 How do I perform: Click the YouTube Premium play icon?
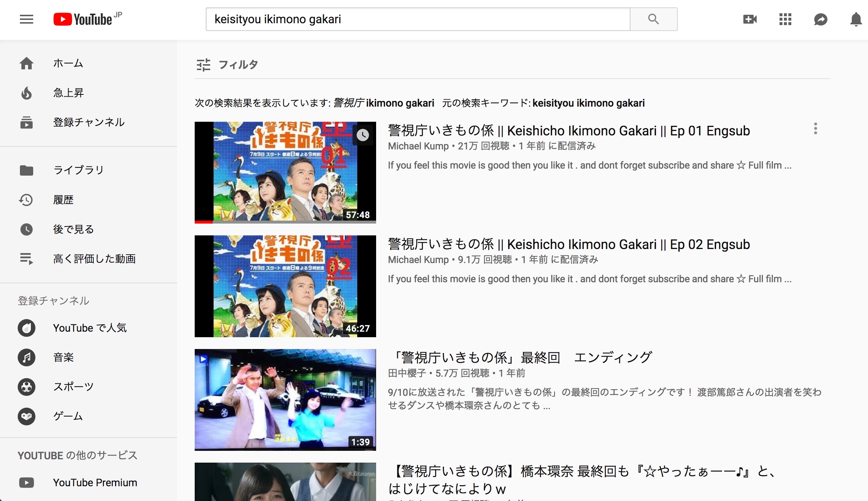tap(27, 483)
